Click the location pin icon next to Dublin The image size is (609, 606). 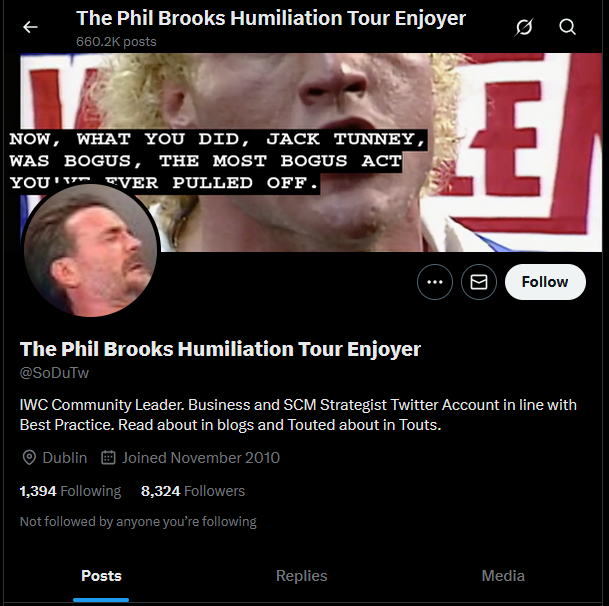click(29, 458)
